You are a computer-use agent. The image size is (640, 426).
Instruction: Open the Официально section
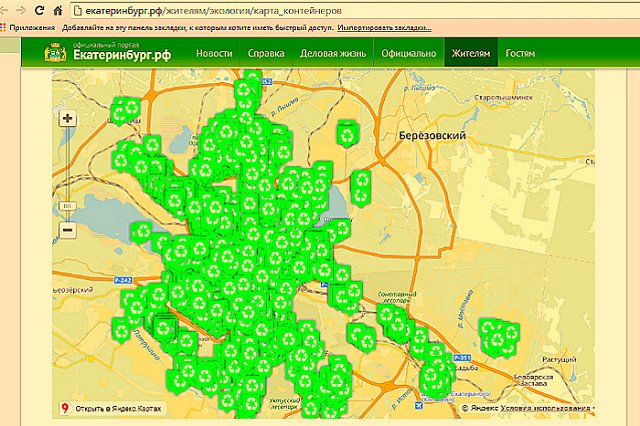point(408,53)
